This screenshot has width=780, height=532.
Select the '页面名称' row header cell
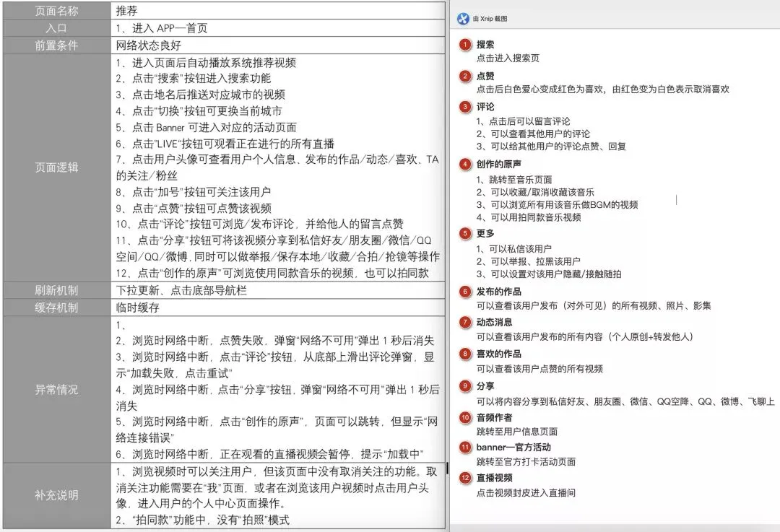[57, 10]
